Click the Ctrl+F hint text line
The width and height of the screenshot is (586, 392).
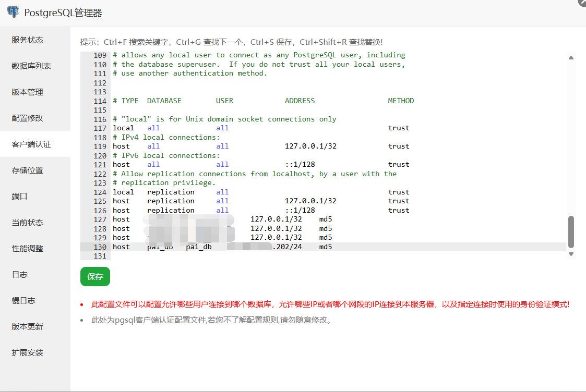click(x=231, y=42)
